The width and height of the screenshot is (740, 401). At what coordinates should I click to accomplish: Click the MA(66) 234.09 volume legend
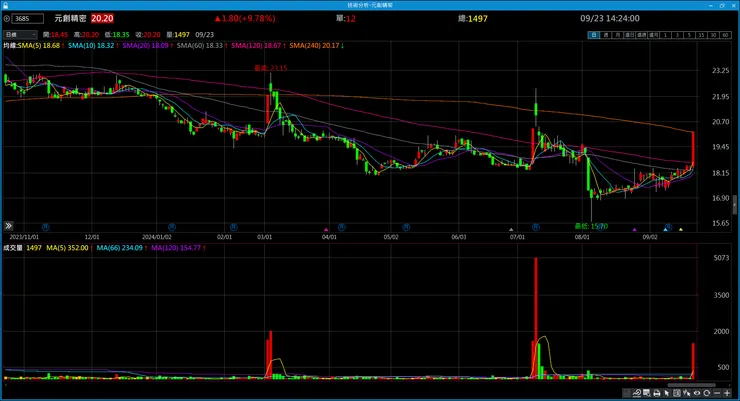[x=121, y=248]
